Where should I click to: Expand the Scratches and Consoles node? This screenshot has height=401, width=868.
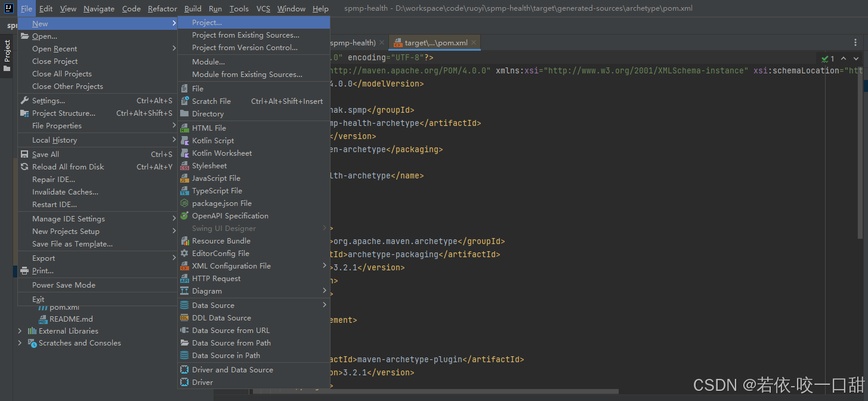(x=20, y=343)
